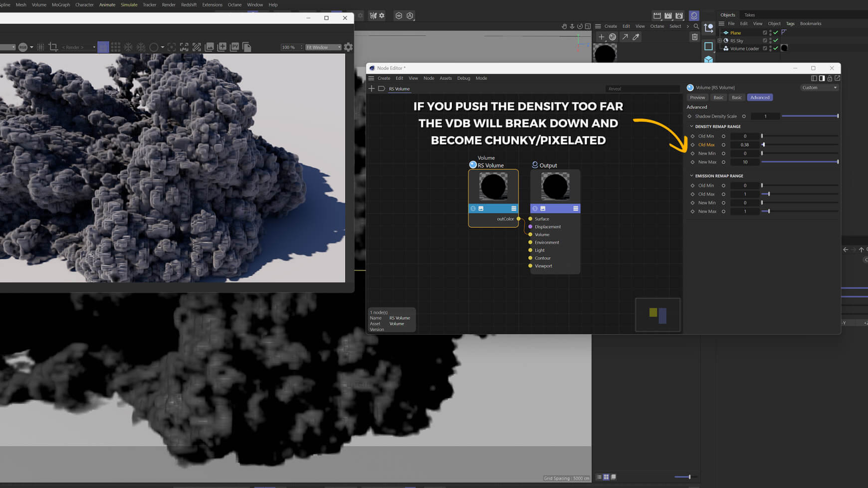
Task: Click the Density New Max slider
Action: click(x=800, y=162)
